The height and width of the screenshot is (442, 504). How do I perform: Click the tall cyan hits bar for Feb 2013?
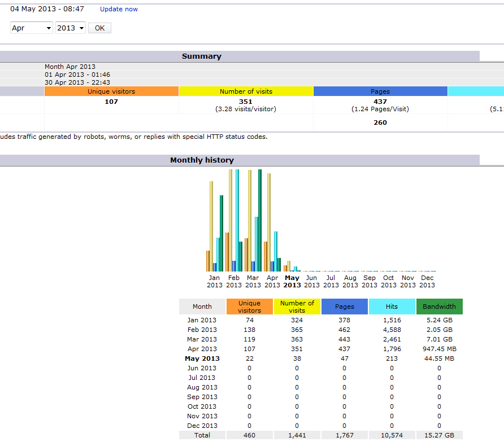pos(237,220)
